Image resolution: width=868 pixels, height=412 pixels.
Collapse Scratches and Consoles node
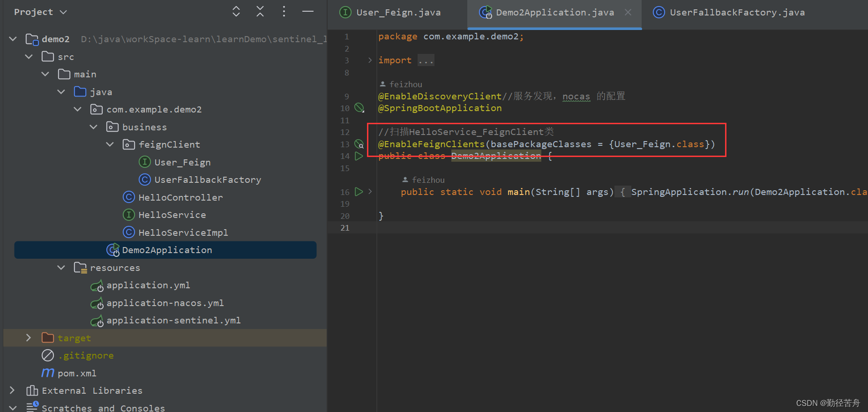coord(13,408)
